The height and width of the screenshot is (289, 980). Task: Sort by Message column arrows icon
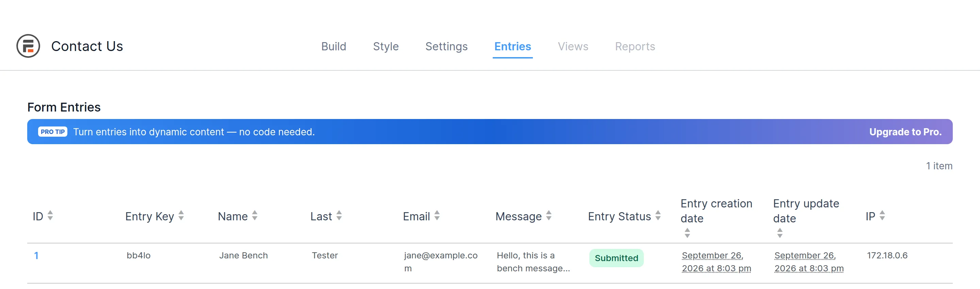click(x=549, y=216)
